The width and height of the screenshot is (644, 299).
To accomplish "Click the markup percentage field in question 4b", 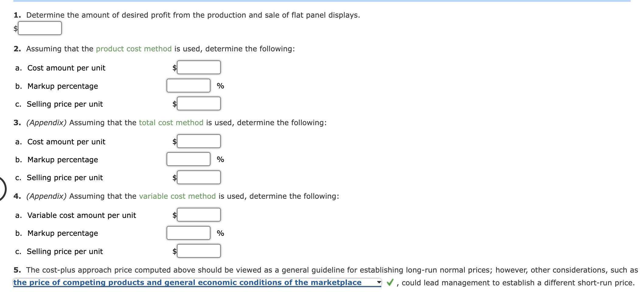I will click(x=188, y=233).
